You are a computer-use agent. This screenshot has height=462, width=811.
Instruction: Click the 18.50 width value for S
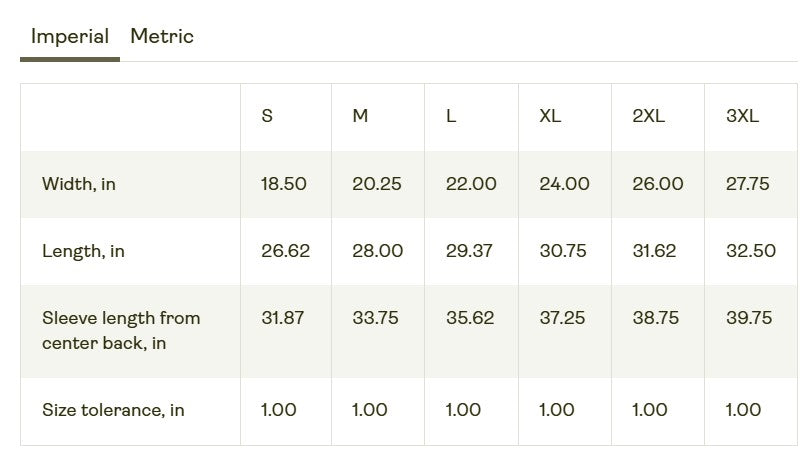[284, 184]
